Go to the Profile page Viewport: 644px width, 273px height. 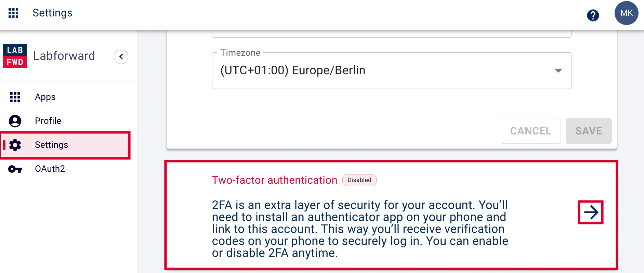coord(65,121)
